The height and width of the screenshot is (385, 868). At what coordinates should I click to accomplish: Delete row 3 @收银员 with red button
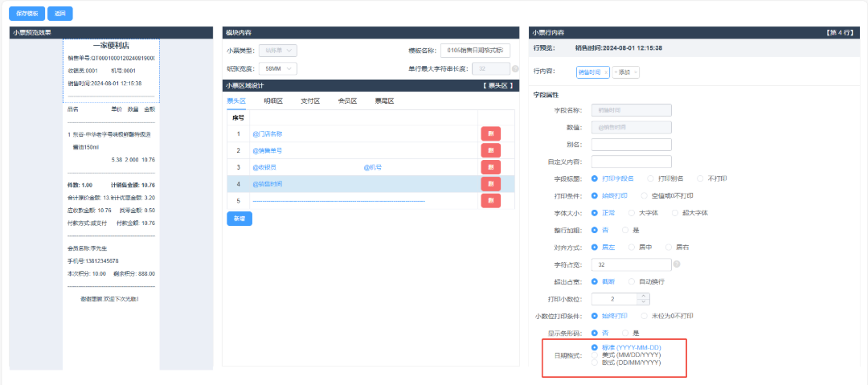click(x=490, y=167)
